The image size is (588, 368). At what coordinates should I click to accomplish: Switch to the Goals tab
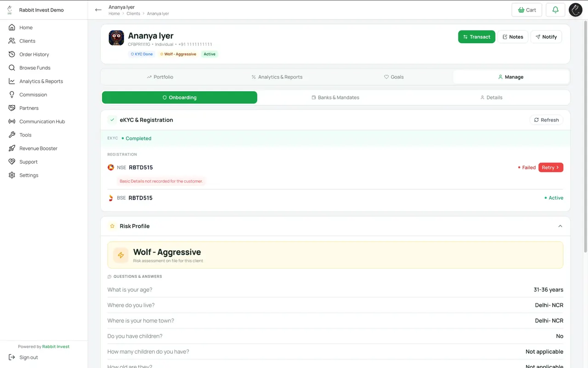tap(394, 77)
